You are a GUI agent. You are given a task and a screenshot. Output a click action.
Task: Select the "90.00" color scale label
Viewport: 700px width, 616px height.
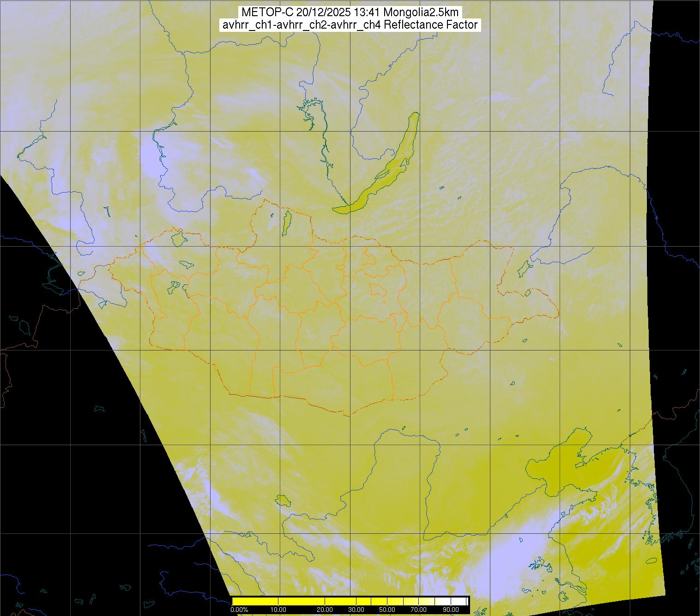click(452, 610)
